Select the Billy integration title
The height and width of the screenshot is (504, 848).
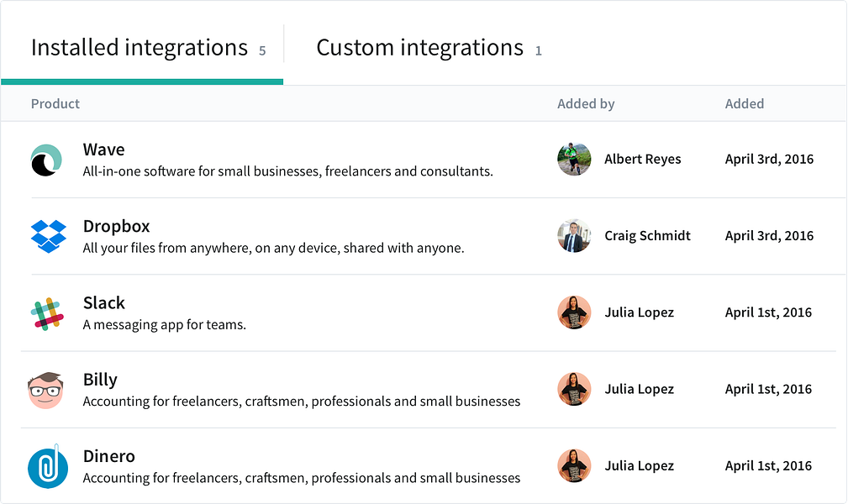100,380
